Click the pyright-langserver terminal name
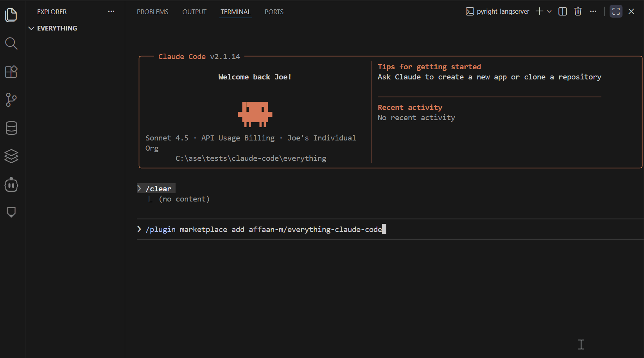This screenshot has height=358, width=644. pyautogui.click(x=503, y=12)
